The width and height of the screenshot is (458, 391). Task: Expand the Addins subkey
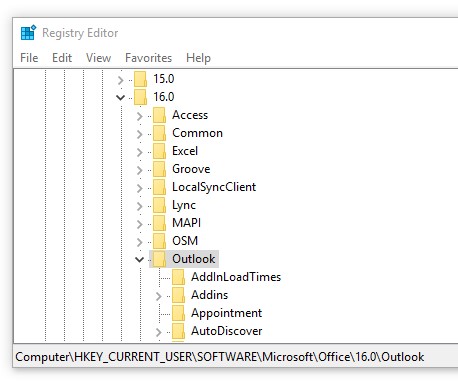click(158, 296)
